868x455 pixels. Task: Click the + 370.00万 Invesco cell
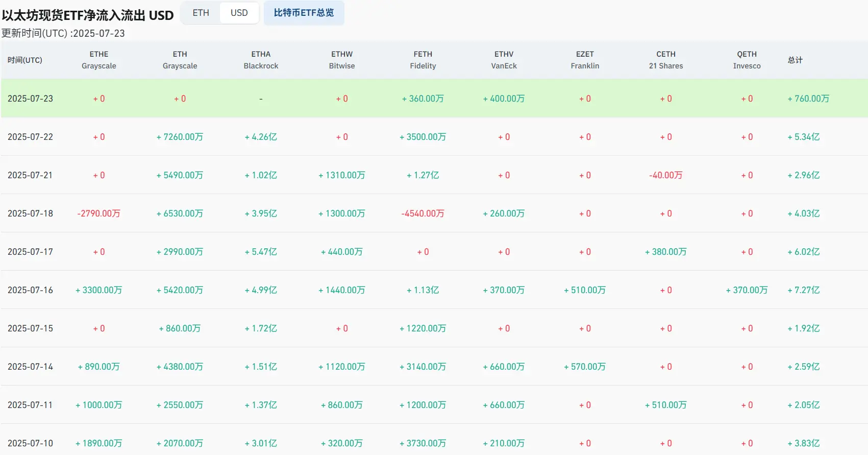click(x=747, y=290)
